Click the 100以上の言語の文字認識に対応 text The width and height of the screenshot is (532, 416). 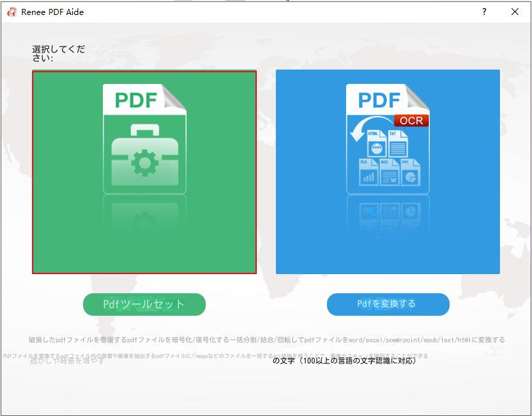(356, 361)
